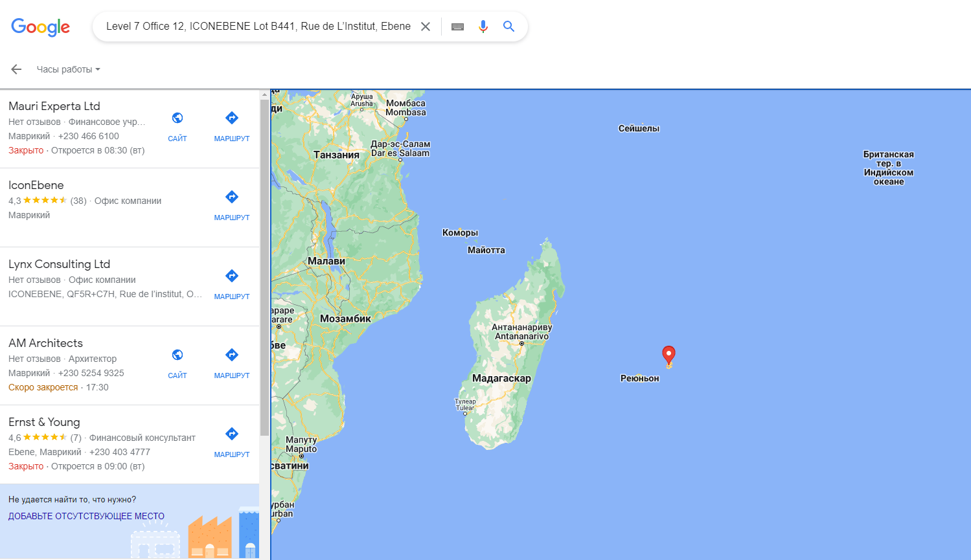Image resolution: width=971 pixels, height=560 pixels.
Task: Click phone number +230 5254 9325
Action: (x=91, y=373)
